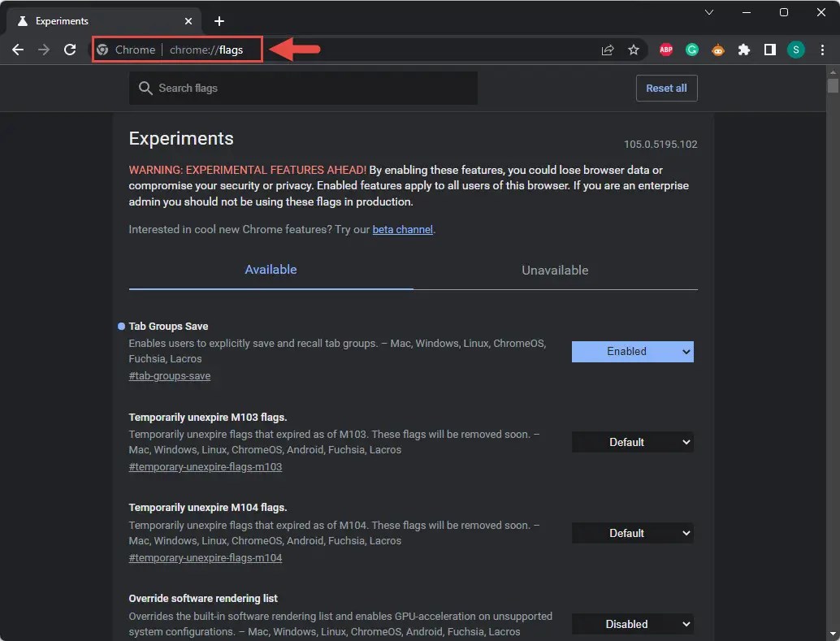Click the scrollbar up arrow
This screenshot has width=840, height=641.
coord(833,71)
